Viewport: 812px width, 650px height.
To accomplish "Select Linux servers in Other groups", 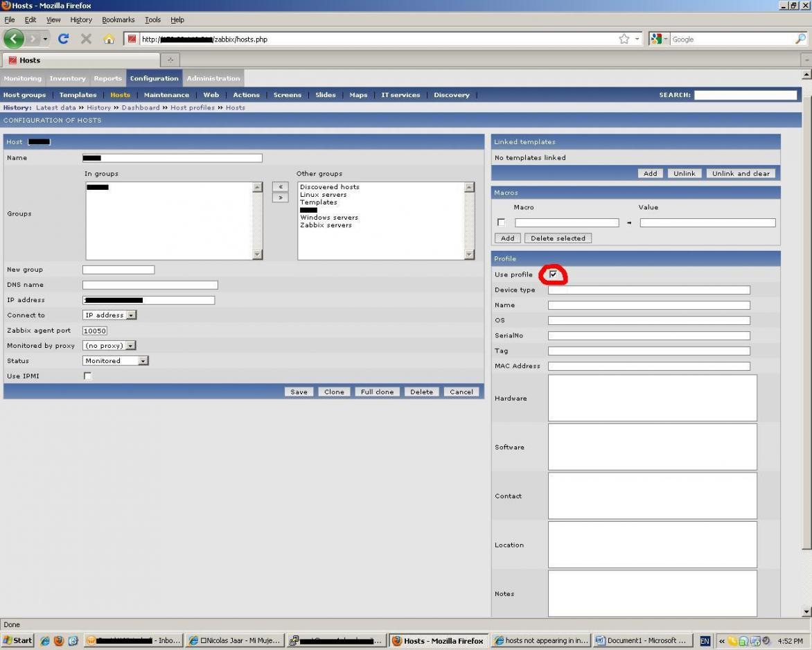I will pos(323,195).
